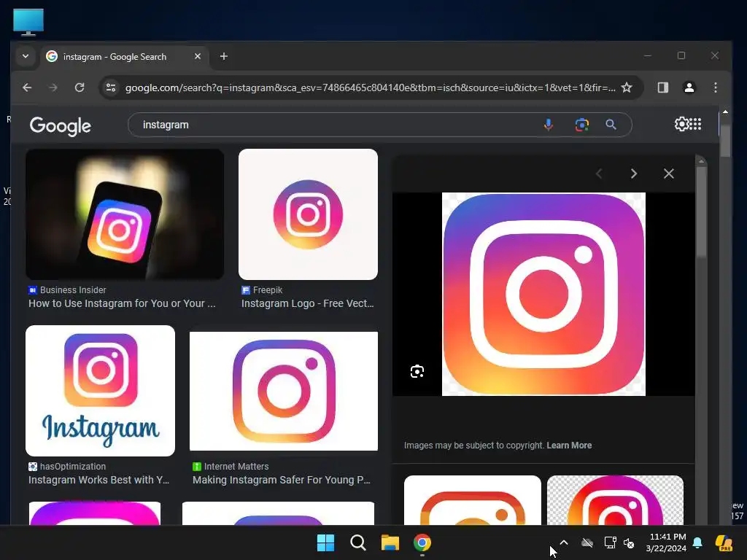
Task: Open Internet Matters Instagram thumbnail
Action: (284, 391)
